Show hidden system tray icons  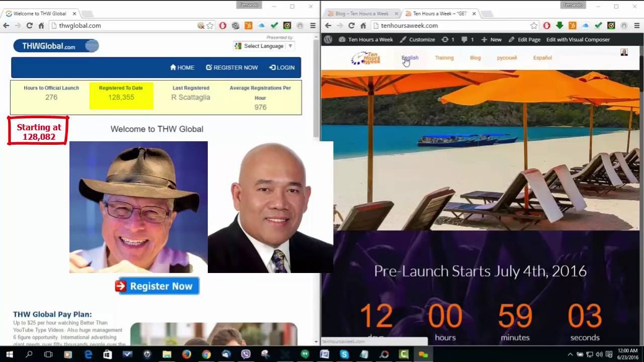[570, 354]
